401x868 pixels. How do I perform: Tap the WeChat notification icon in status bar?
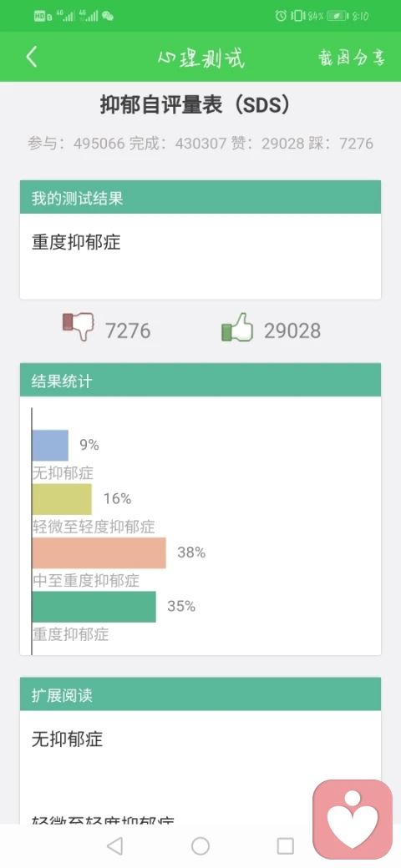tap(108, 16)
